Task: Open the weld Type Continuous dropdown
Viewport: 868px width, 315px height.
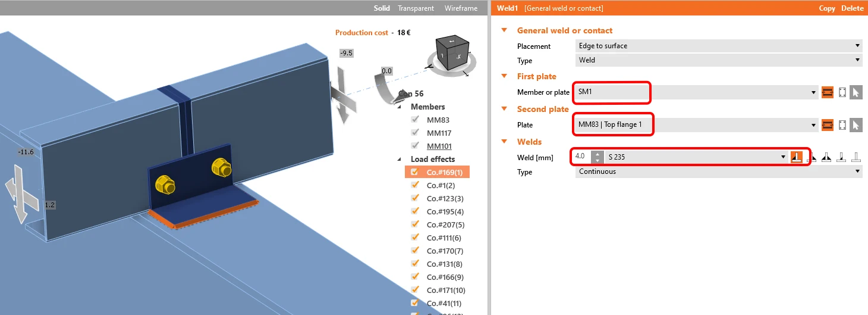Action: pos(719,171)
